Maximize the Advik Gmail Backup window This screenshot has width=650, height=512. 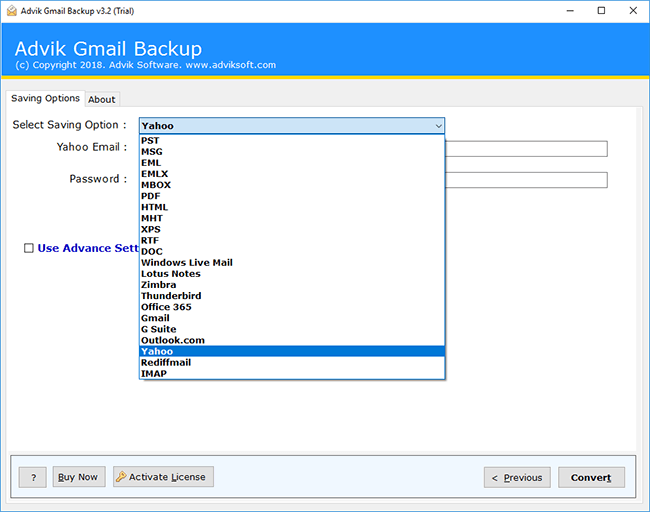coord(601,11)
